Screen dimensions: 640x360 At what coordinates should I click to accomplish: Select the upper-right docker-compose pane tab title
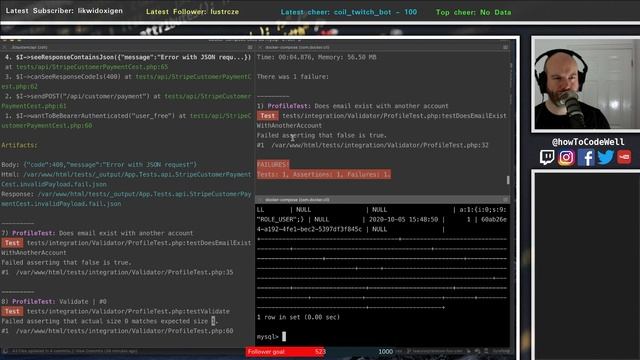(x=297, y=47)
